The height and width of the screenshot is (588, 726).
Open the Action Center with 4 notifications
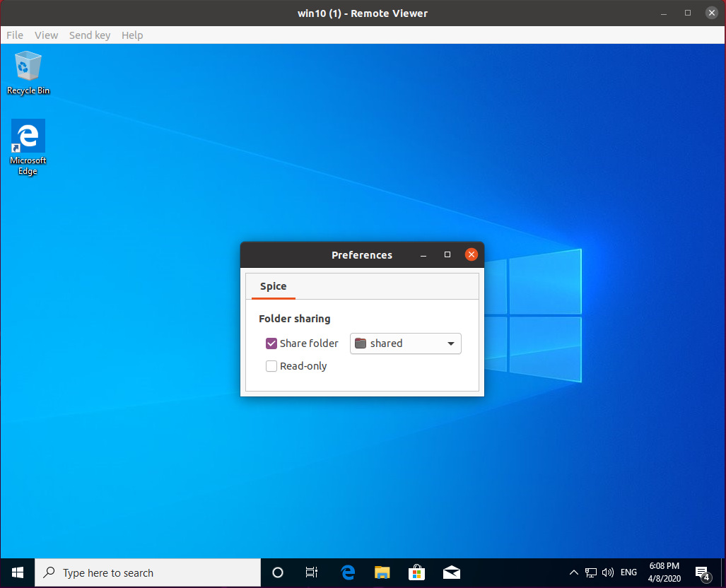coord(702,572)
